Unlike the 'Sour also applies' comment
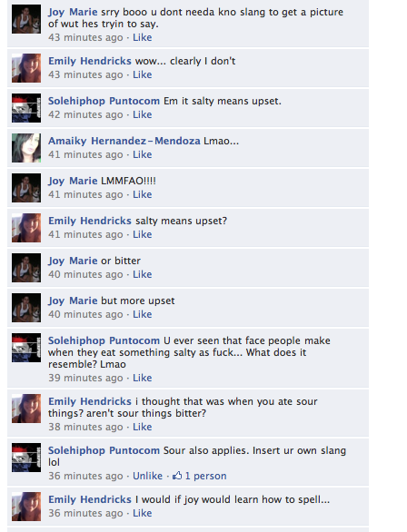 [x=147, y=476]
